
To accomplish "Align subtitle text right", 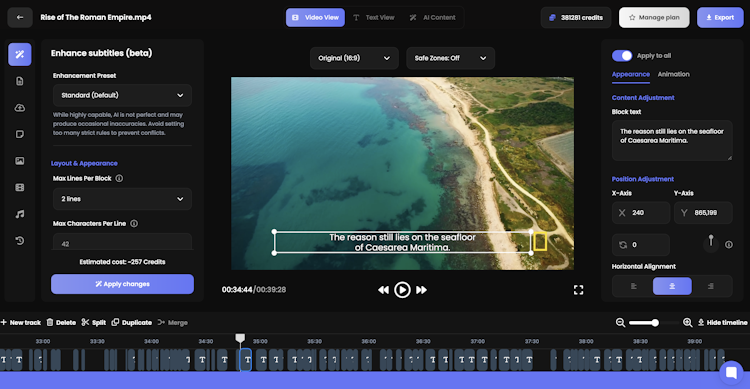I will (x=711, y=286).
